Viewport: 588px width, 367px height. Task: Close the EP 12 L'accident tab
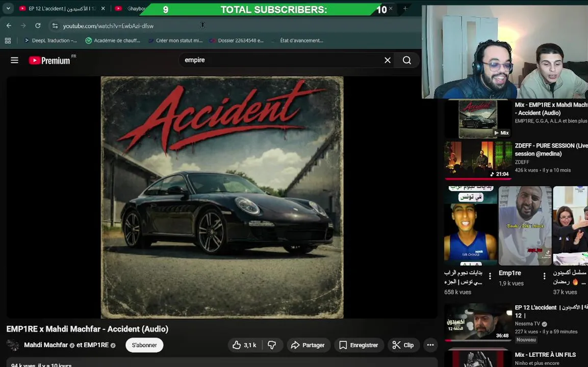pyautogui.click(x=103, y=8)
